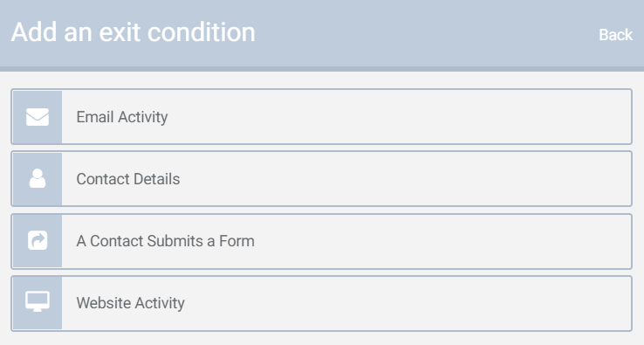Screen dimensions: 644x345
Task: Choose the Contact Details exit condition label
Action: click(x=128, y=179)
